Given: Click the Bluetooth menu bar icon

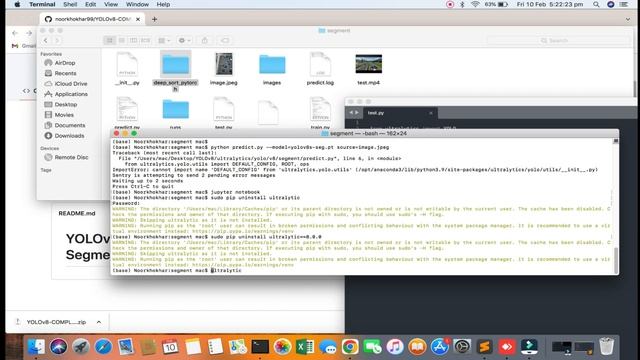Looking at the screenshot, I should click(x=462, y=4).
